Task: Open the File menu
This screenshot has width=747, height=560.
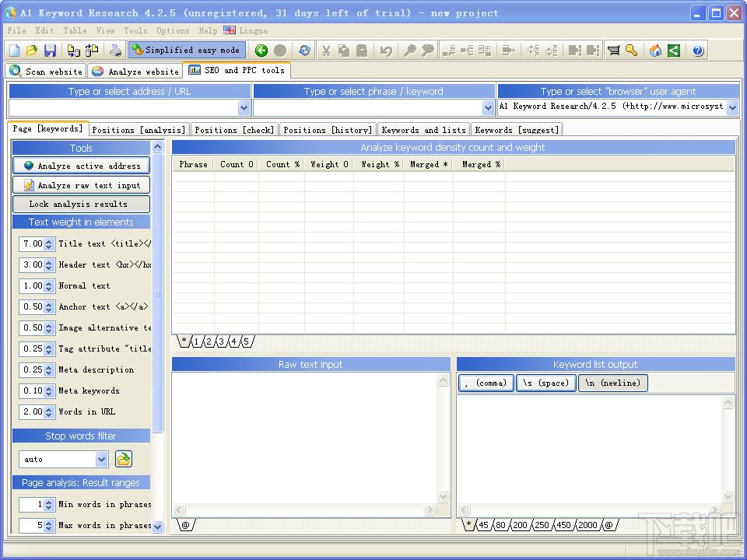Action: click(x=16, y=30)
